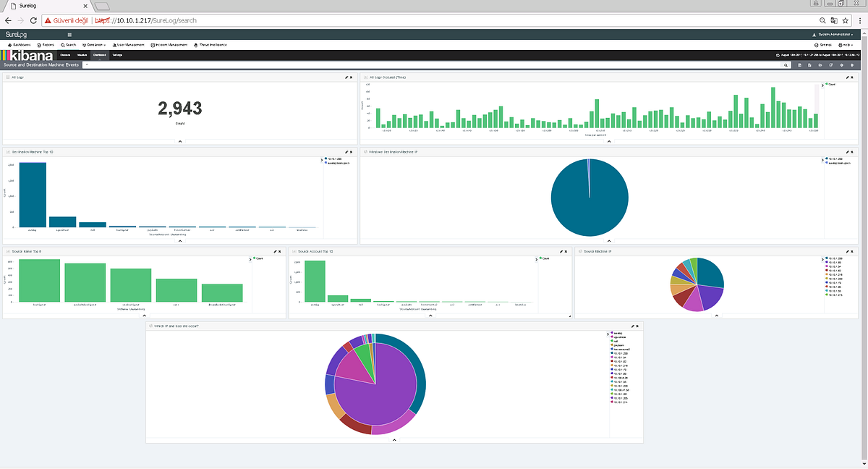Viewport: 868px width, 469px height.
Task: Collapse the All Logs panel using its bottom chevron
Action: 179,142
